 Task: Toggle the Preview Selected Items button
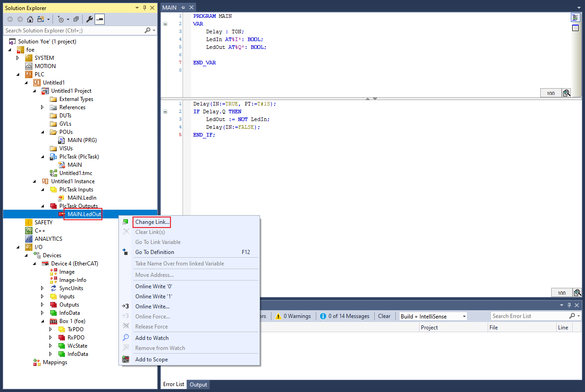pyautogui.click(x=100, y=19)
